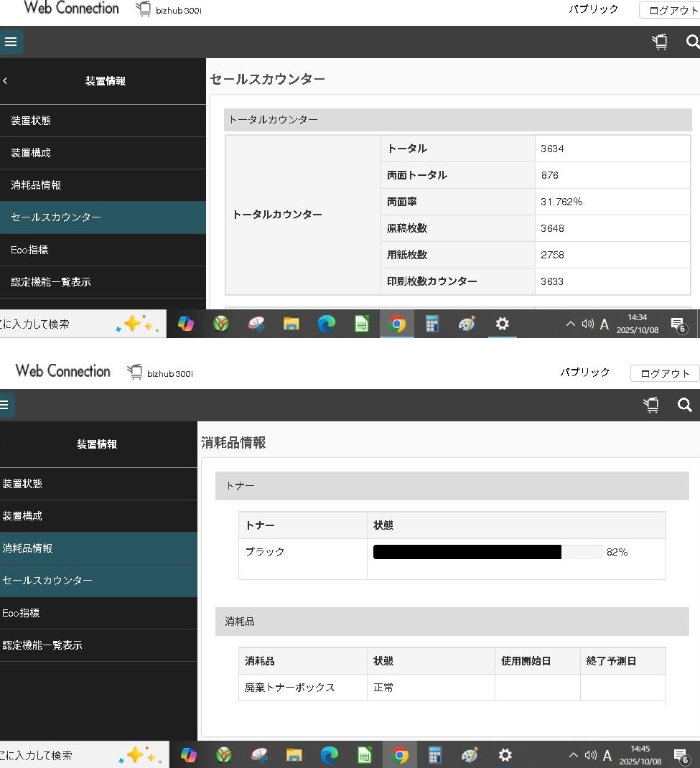
Task: Launch Chrome from the taskbar
Action: pyautogui.click(x=397, y=324)
